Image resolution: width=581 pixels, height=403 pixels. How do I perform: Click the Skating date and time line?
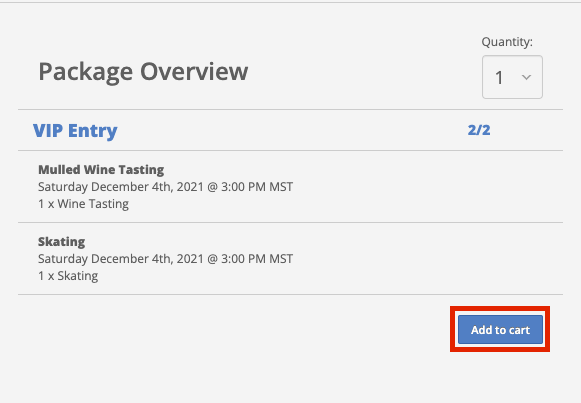[166, 259]
